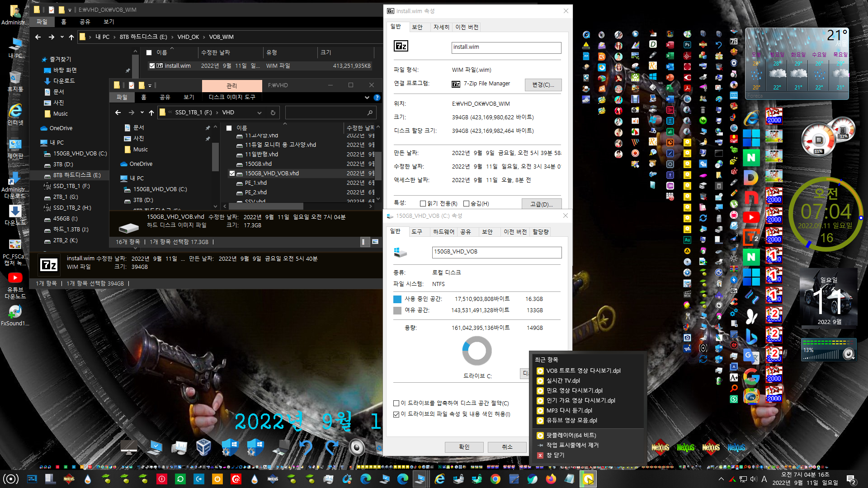Go up one folder in the VOB_WIM window

71,37
